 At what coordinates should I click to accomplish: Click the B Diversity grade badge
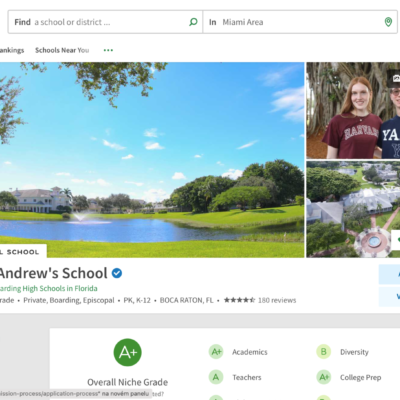click(x=323, y=352)
